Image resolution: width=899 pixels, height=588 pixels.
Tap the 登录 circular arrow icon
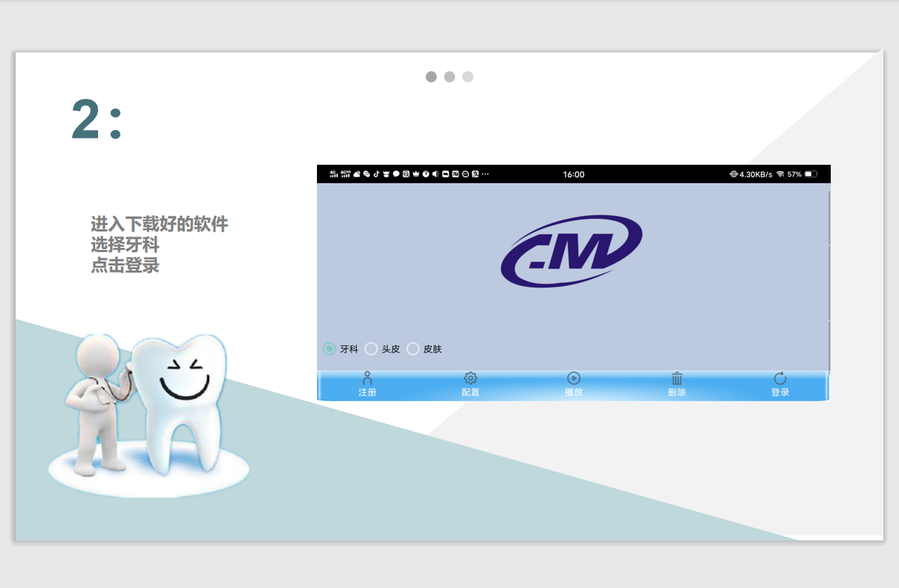780,379
